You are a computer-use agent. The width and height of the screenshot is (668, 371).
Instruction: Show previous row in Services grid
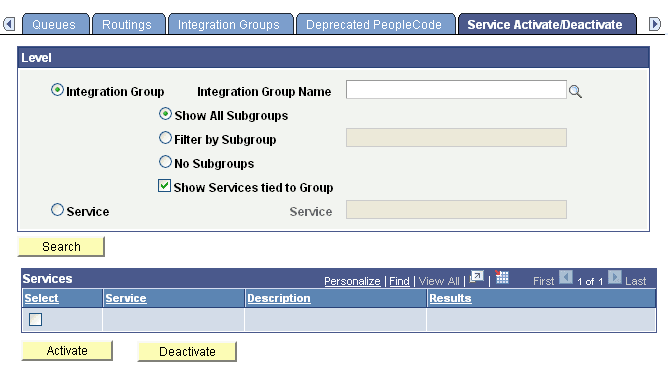coord(566,278)
